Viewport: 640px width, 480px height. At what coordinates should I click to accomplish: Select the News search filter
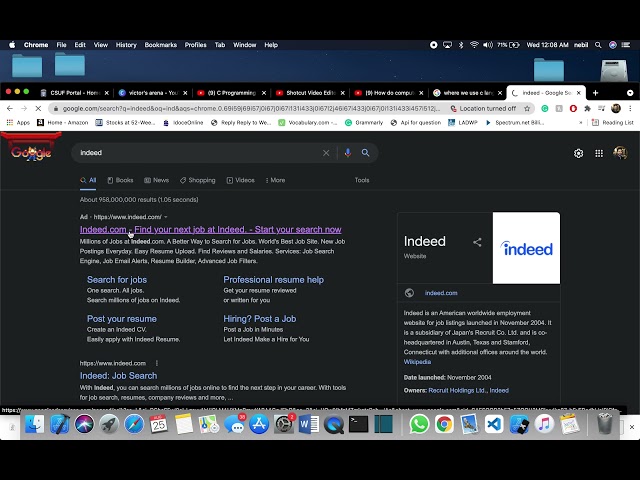(156, 180)
